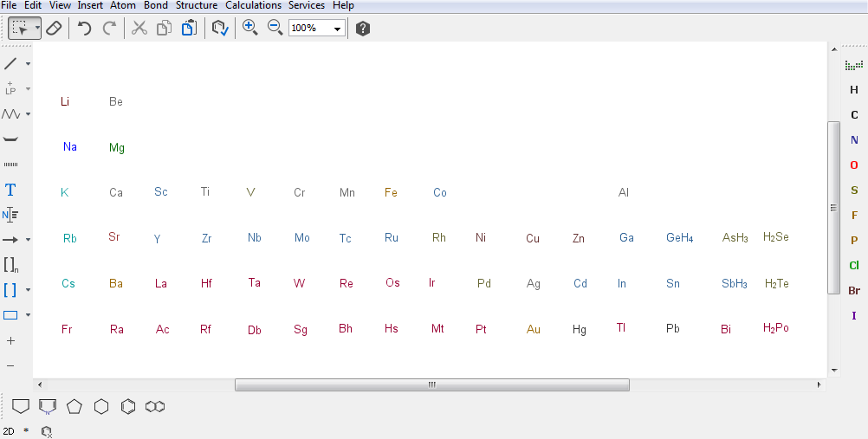Open the zoom percentage dropdown
The height and width of the screenshot is (439, 868).
pos(337,29)
